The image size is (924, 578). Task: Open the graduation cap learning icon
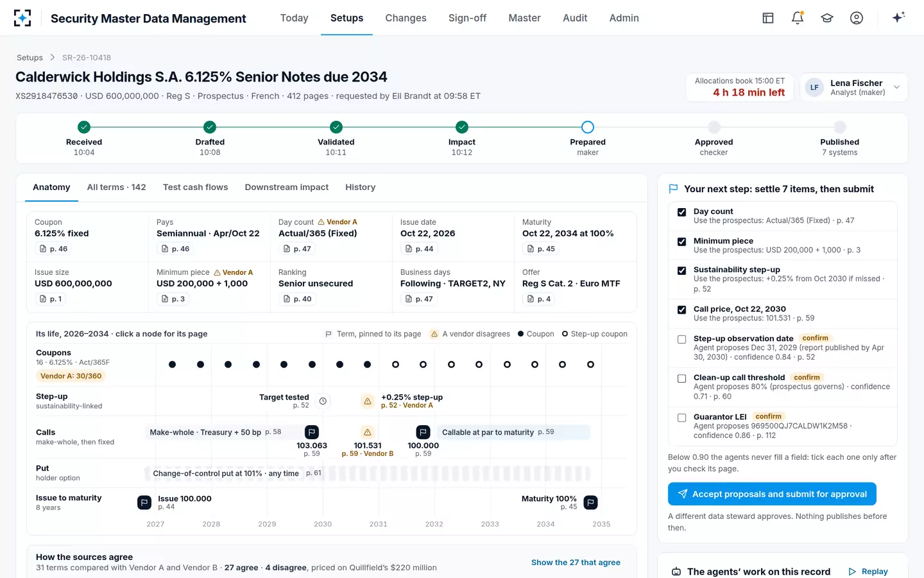click(x=827, y=18)
